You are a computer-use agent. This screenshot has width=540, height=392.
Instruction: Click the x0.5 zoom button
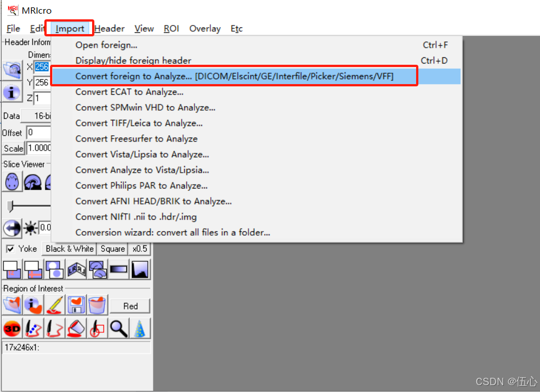(139, 249)
